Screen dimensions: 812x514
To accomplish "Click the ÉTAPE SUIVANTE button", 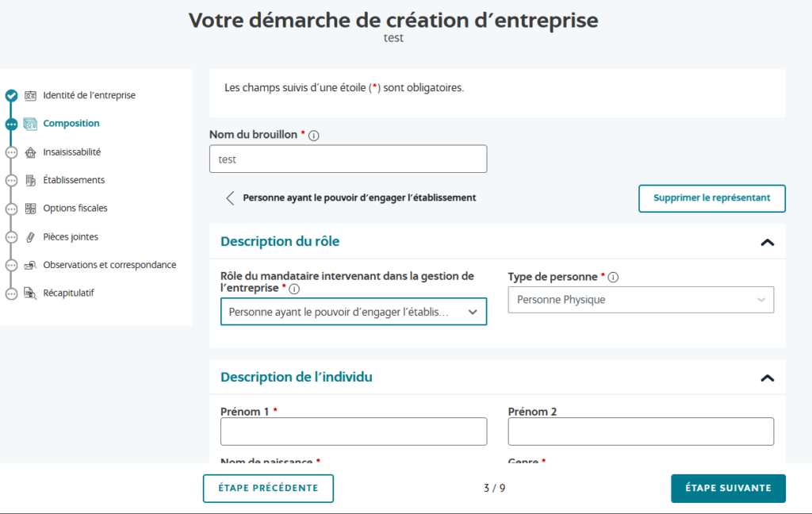I will pos(728,489).
